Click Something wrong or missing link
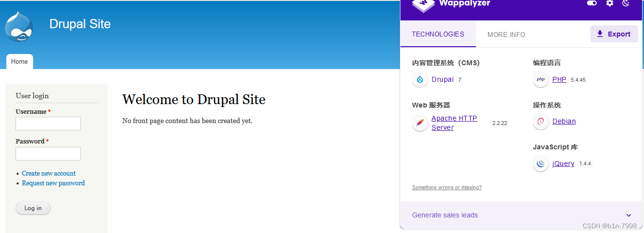Image resolution: width=644 pixels, height=233 pixels. point(447,187)
